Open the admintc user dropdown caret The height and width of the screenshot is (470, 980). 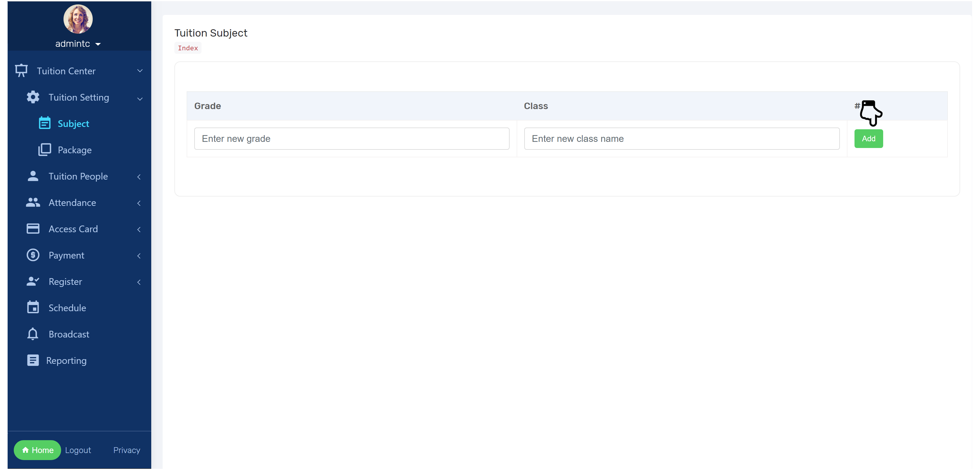[x=98, y=44]
